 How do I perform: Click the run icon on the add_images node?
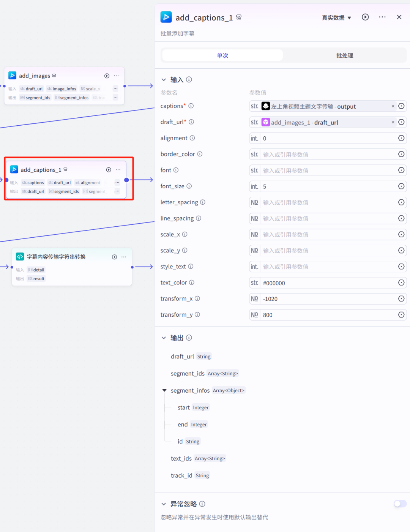[107, 76]
